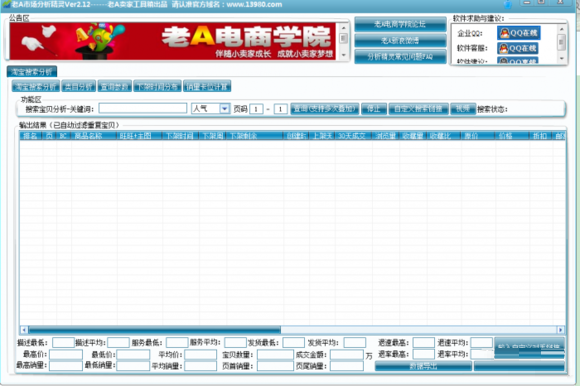Click the 软件客服 QQ online icon
This screenshot has width=580, height=386.
point(517,48)
